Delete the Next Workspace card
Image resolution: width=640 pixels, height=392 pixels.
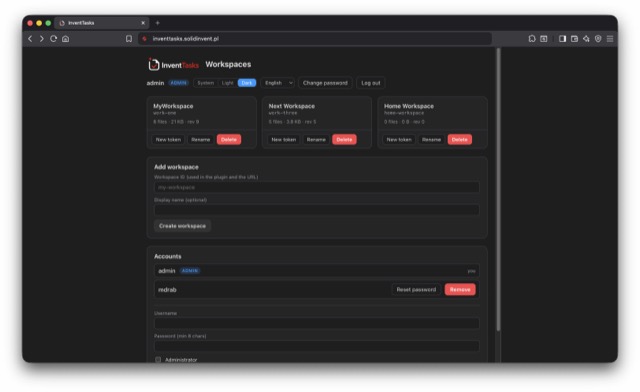(x=344, y=140)
